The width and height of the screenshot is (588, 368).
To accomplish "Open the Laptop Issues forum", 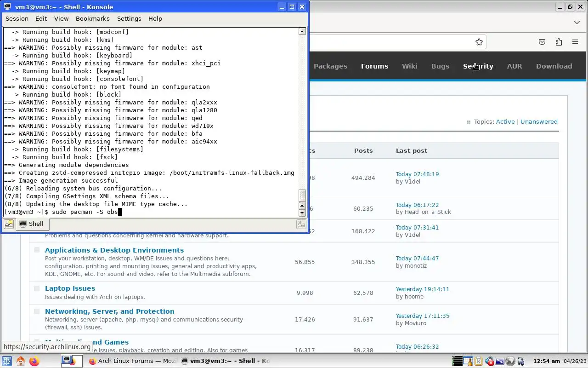I will click(70, 288).
